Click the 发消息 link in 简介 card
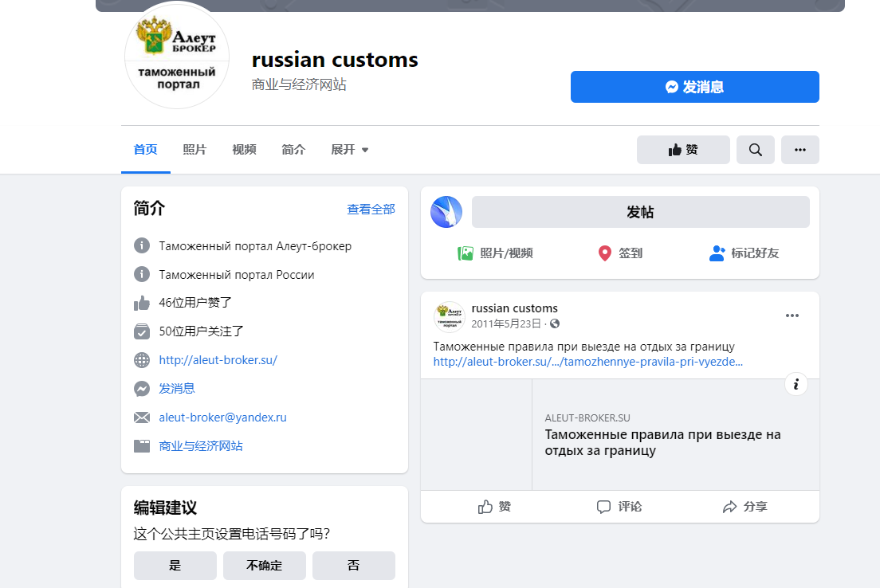 click(177, 389)
